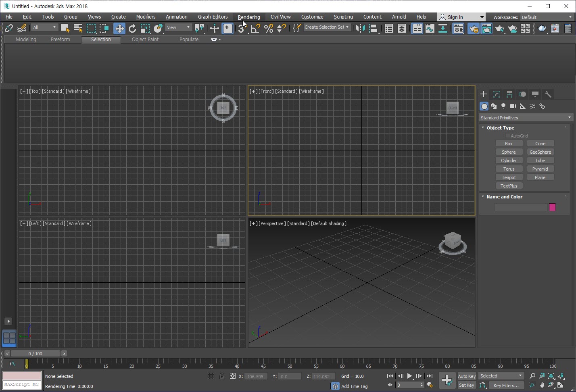Open the Workspaces Default dropdown
The image size is (576, 392).
tap(547, 17)
